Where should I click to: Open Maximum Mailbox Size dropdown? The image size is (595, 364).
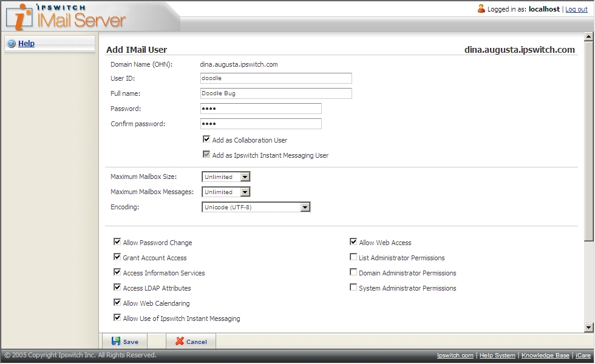point(226,177)
